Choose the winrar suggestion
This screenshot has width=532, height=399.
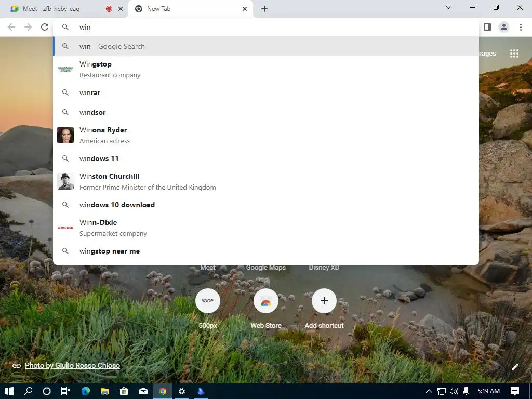266,92
